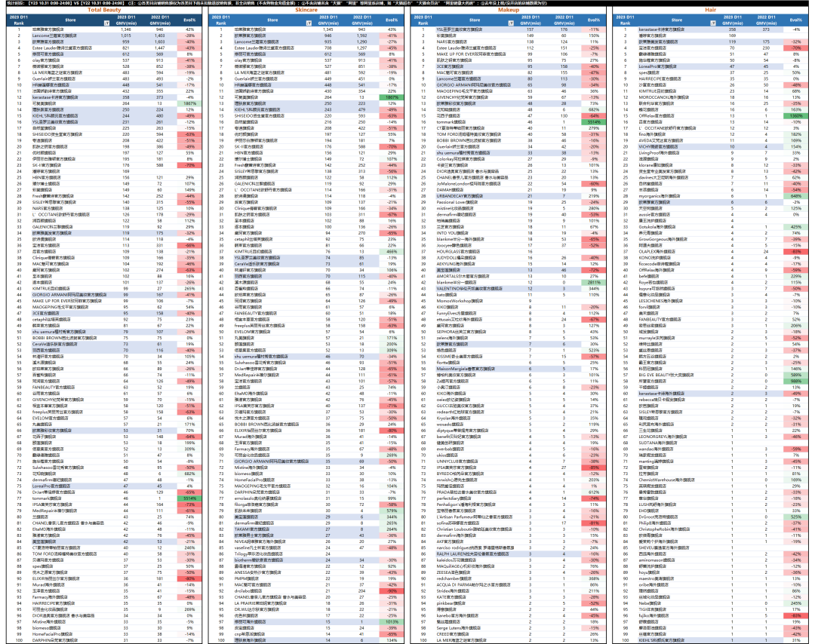Image resolution: width=815 pixels, height=644 pixels.
Task: Open the Store filter in Total Beauty table
Action: click(106, 23)
